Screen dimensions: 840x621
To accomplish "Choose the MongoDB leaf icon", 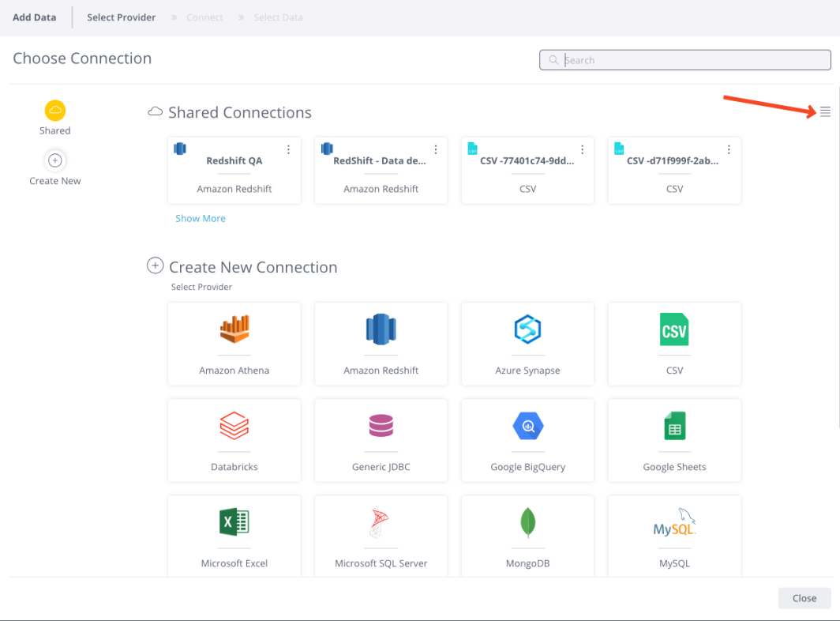I will pyautogui.click(x=527, y=522).
